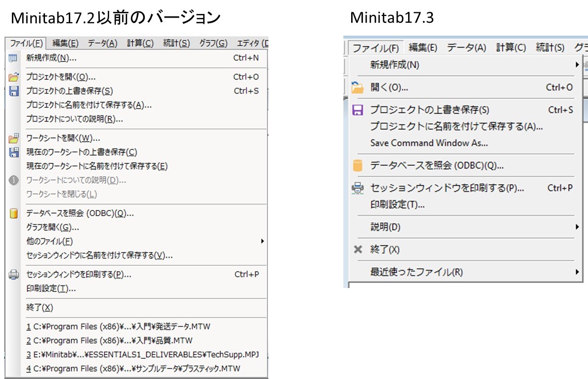The width and height of the screenshot is (588, 379).
Task: Click the database cylinder icon in the Minitab 17.2 menu
Action: (13, 214)
